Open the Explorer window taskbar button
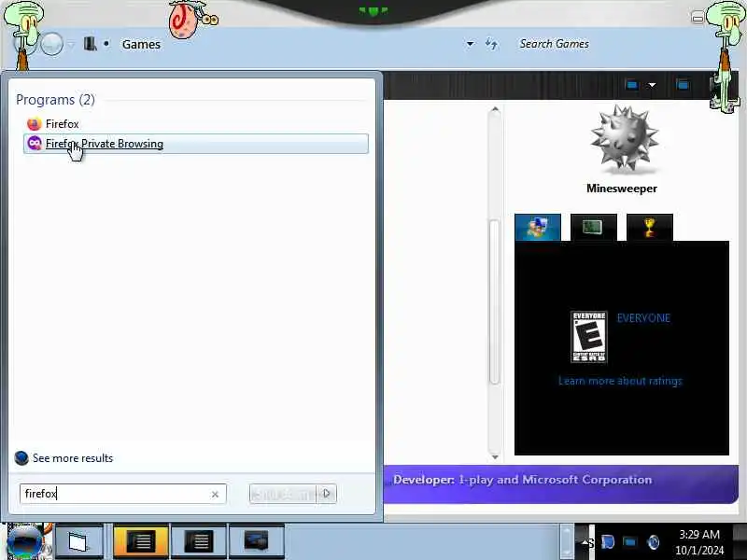This screenshot has width=747, height=560. (78, 541)
